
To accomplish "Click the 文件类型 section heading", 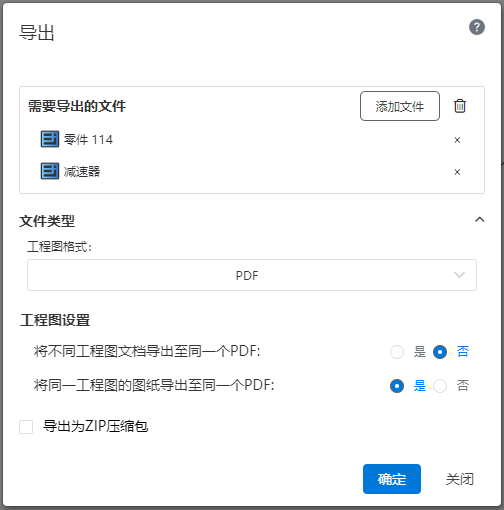I will [x=47, y=221].
